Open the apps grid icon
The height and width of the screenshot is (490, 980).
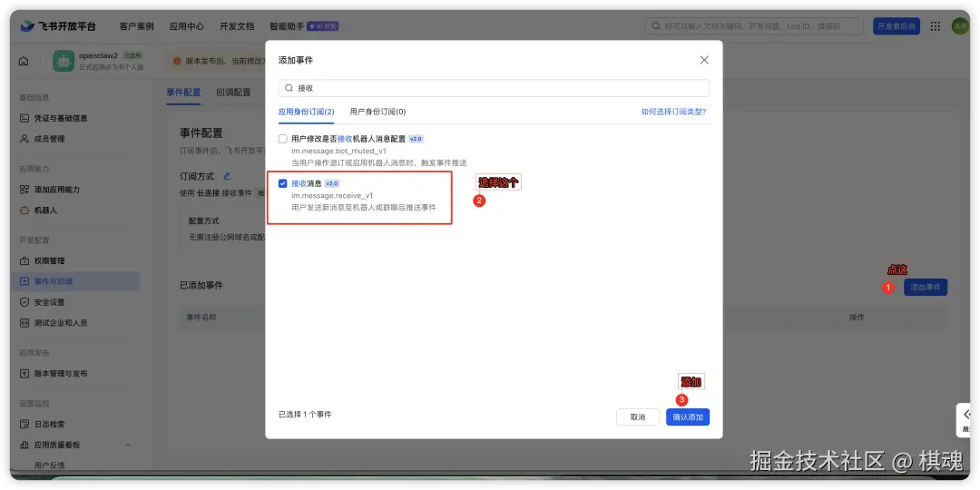(x=935, y=26)
